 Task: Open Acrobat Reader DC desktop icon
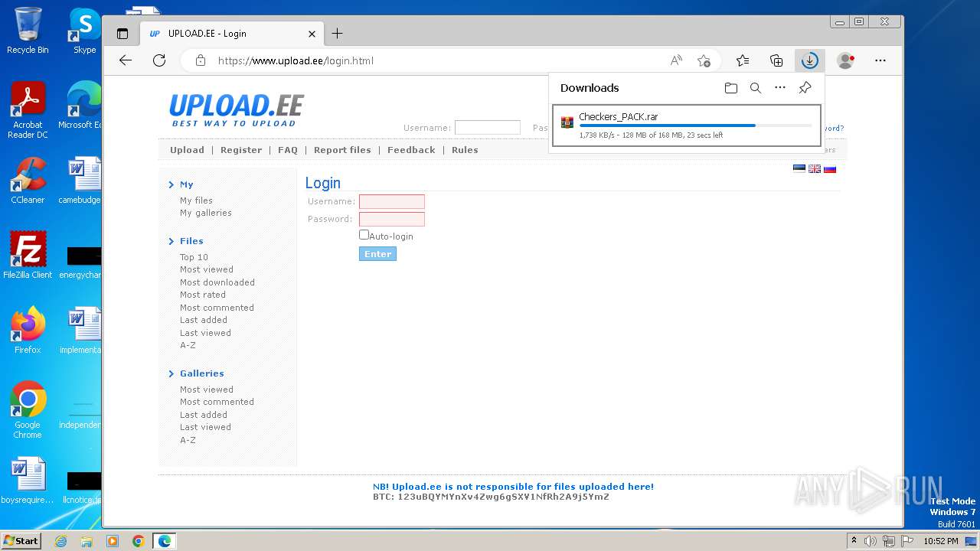click(x=28, y=110)
